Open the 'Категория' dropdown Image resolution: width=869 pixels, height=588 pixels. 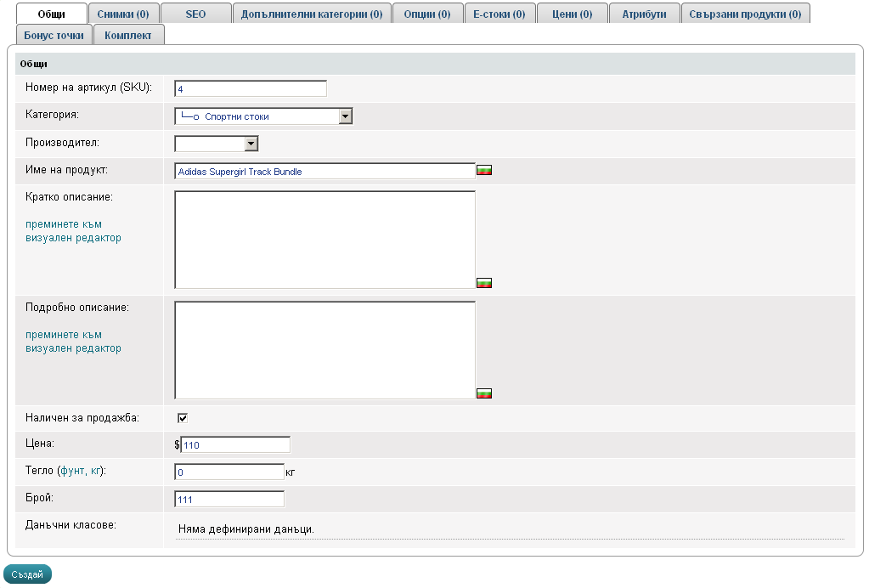[x=345, y=116]
